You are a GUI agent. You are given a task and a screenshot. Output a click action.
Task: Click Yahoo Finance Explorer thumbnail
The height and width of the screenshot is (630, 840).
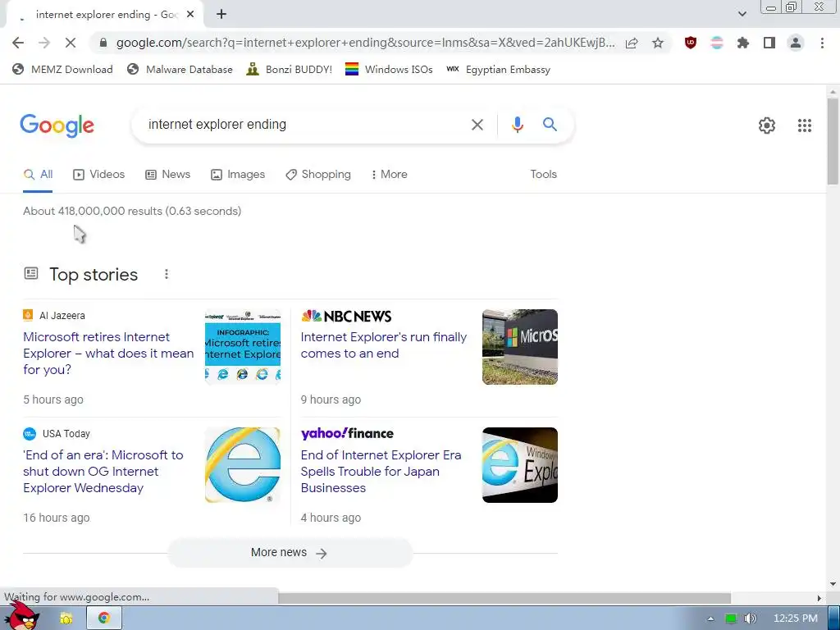[519, 465]
